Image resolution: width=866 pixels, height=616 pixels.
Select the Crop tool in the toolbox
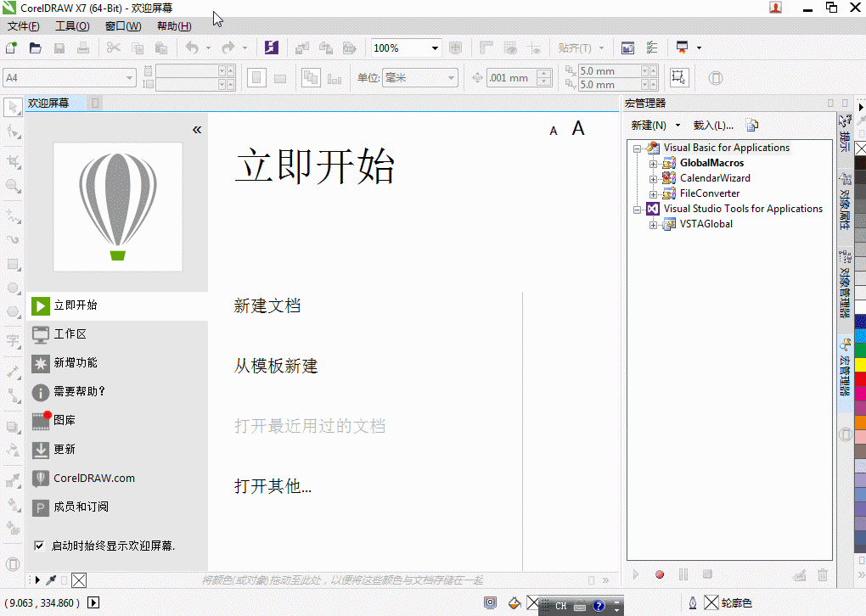[x=11, y=159]
